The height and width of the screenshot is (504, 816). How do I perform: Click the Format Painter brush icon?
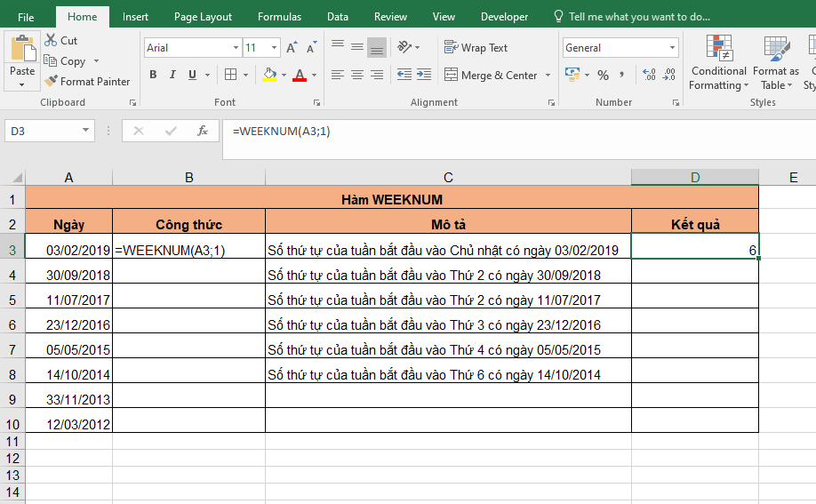coord(51,82)
